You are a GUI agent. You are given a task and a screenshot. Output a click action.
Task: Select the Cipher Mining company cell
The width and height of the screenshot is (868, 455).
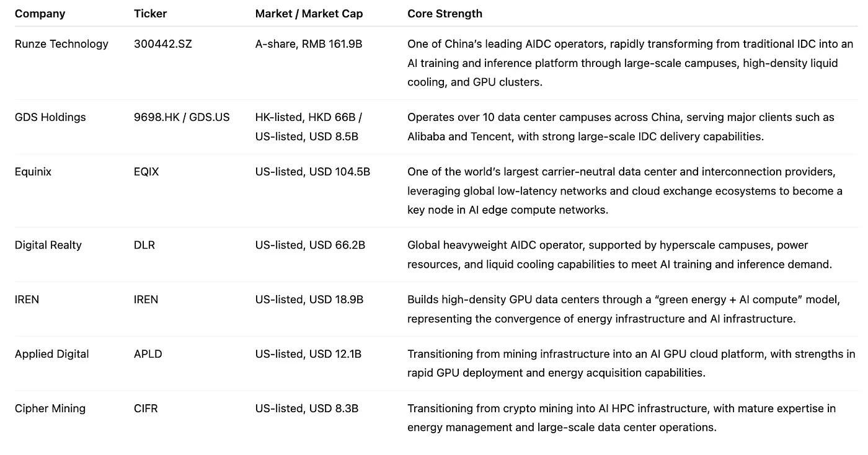[x=50, y=409]
